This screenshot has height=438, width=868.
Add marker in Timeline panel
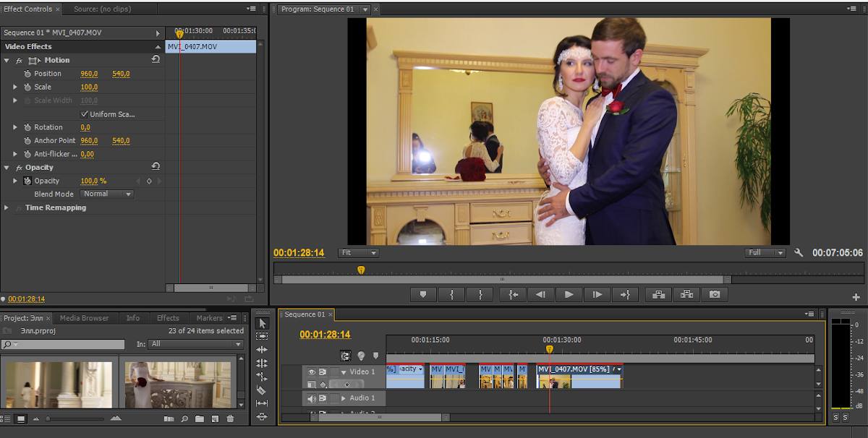(375, 356)
